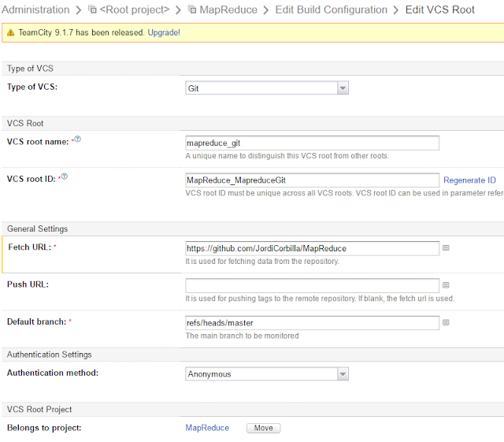
Task: Click the VCS root name help icon
Action: 77,139
